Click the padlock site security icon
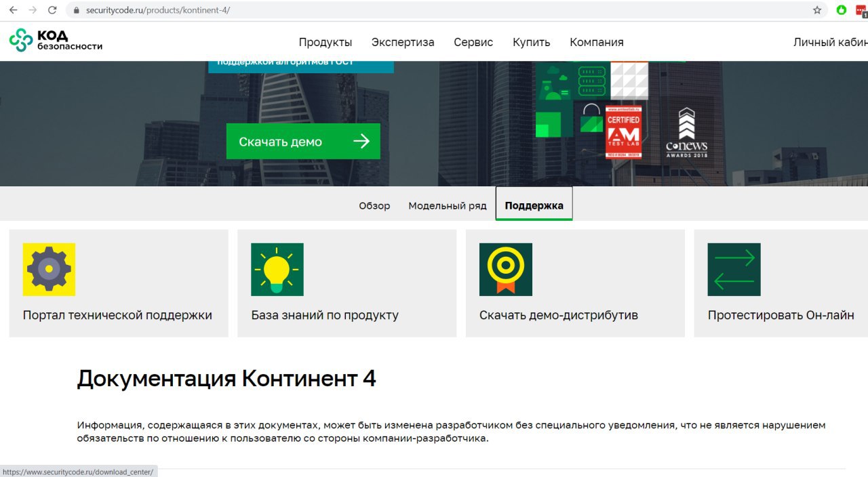 [77, 10]
